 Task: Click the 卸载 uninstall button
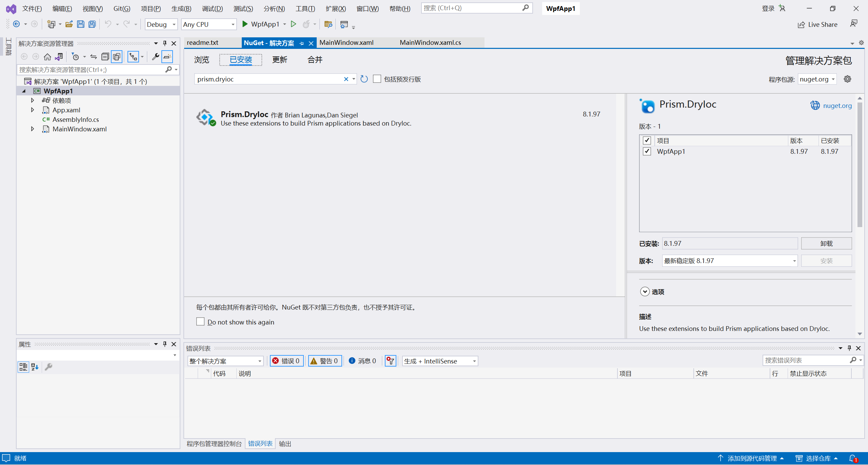click(826, 243)
